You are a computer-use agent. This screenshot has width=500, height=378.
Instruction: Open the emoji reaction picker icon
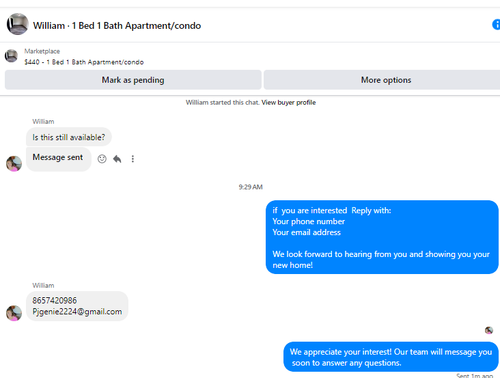click(x=102, y=159)
